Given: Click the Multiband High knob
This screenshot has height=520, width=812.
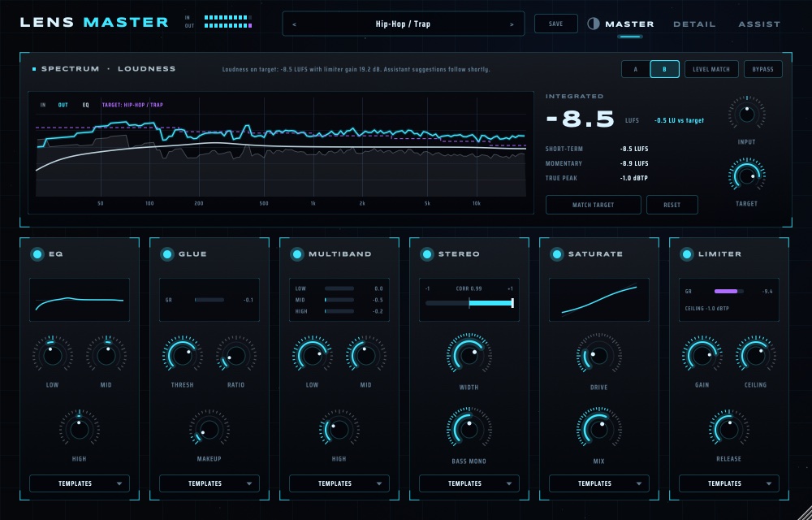Looking at the screenshot, I should coord(339,429).
